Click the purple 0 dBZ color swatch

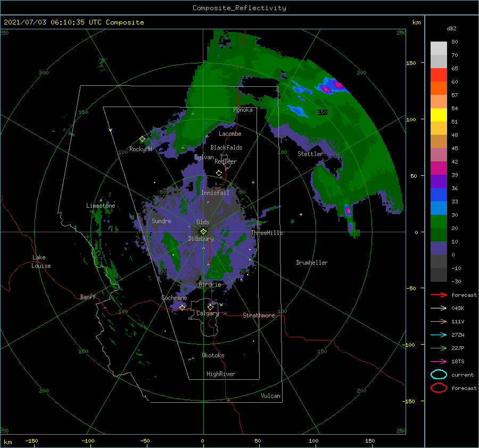pos(439,248)
